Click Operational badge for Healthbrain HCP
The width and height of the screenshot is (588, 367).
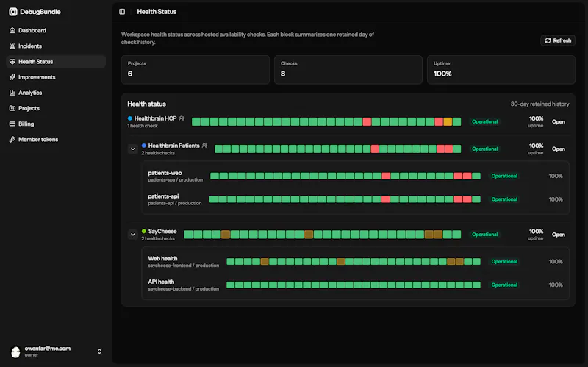tap(485, 121)
